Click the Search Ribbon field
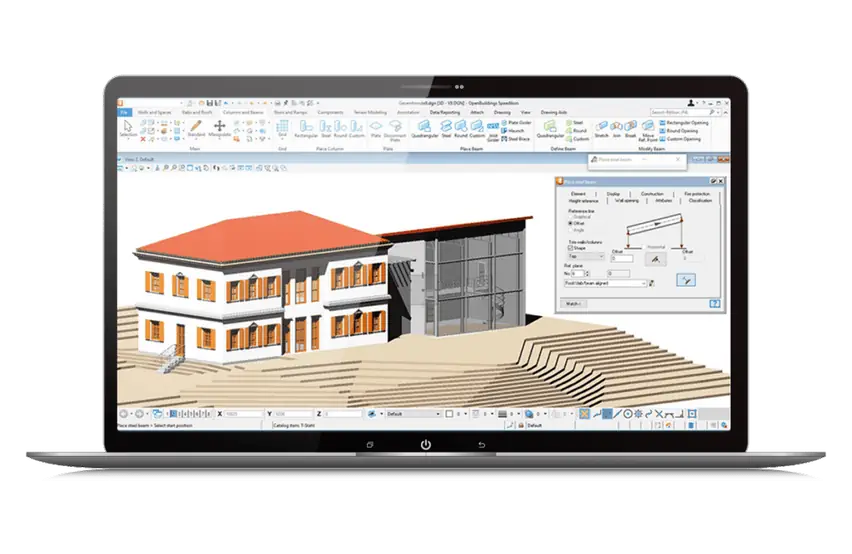This screenshot has width=852, height=554. point(681,112)
